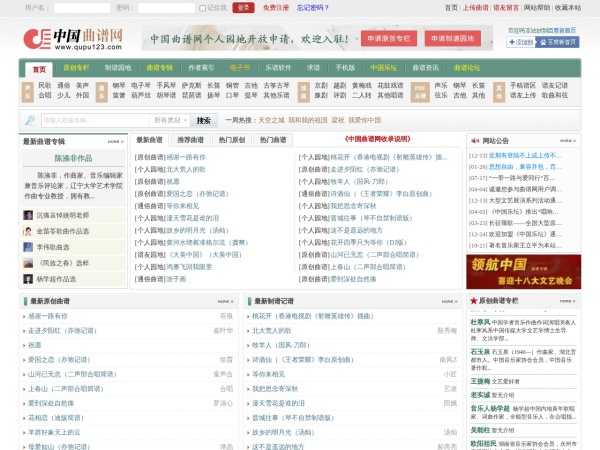The height and width of the screenshot is (450, 600).
Task: Click the 戏曲 category badge in the sub-navigation
Action: point(303,92)
